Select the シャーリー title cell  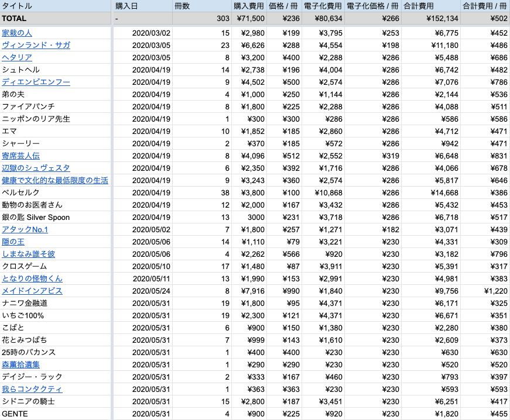click(56, 143)
